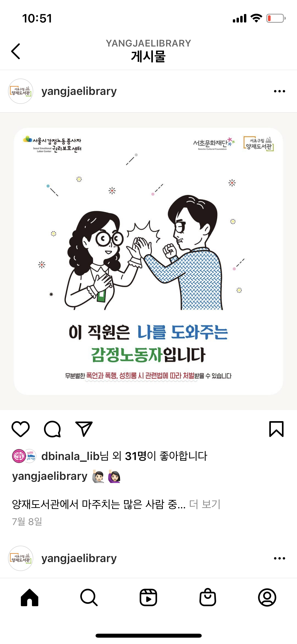This screenshot has width=297, height=644.
Task: Share the post via paper plane icon
Action: (84, 429)
